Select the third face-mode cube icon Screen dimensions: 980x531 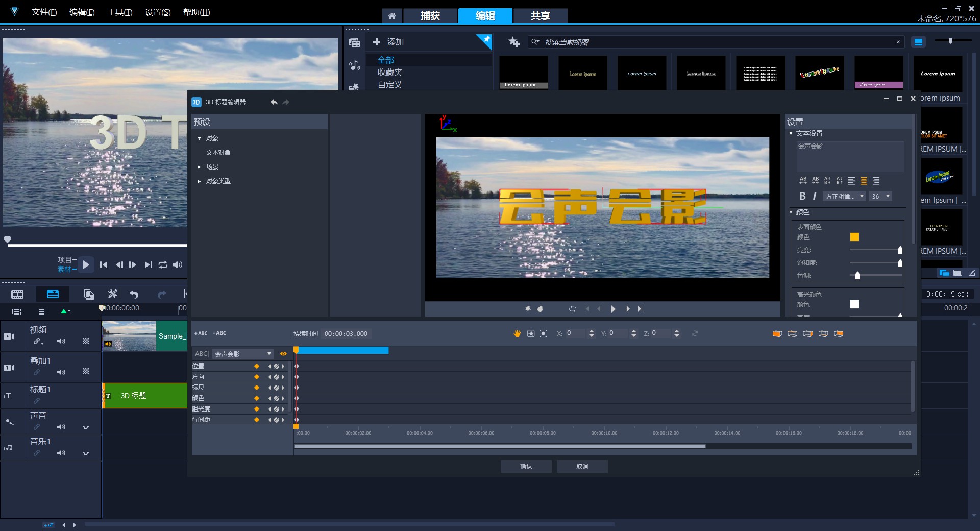[808, 333]
